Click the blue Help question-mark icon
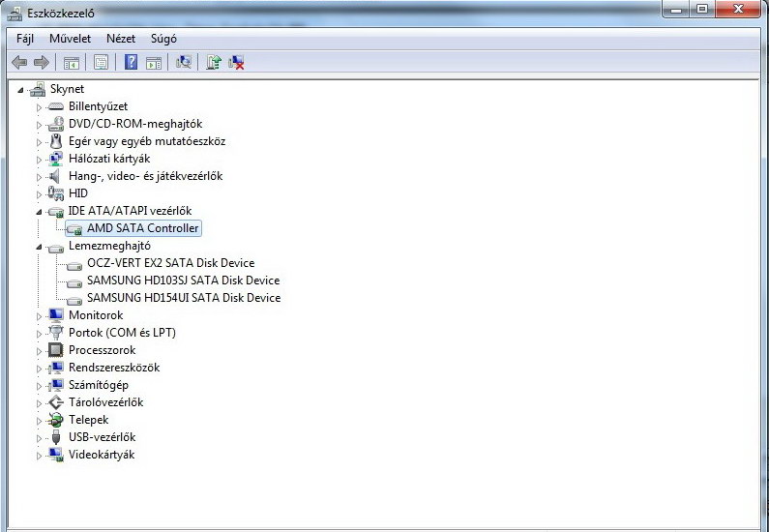 click(x=131, y=62)
